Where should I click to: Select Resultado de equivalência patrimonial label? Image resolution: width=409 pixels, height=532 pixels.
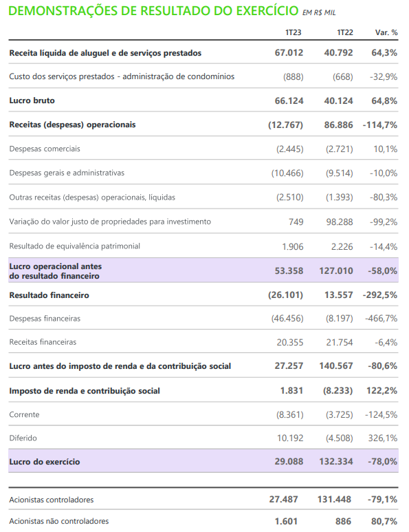coord(74,246)
